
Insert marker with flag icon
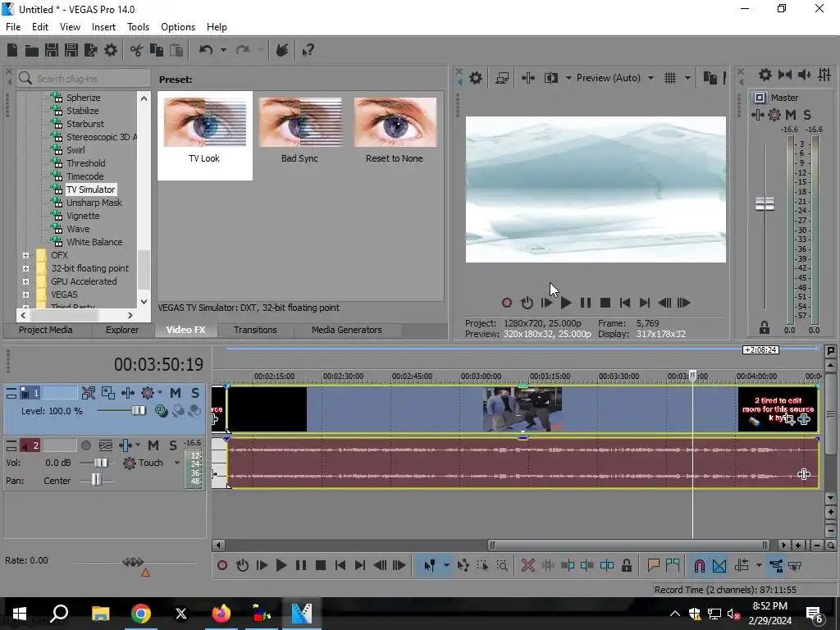click(x=653, y=565)
